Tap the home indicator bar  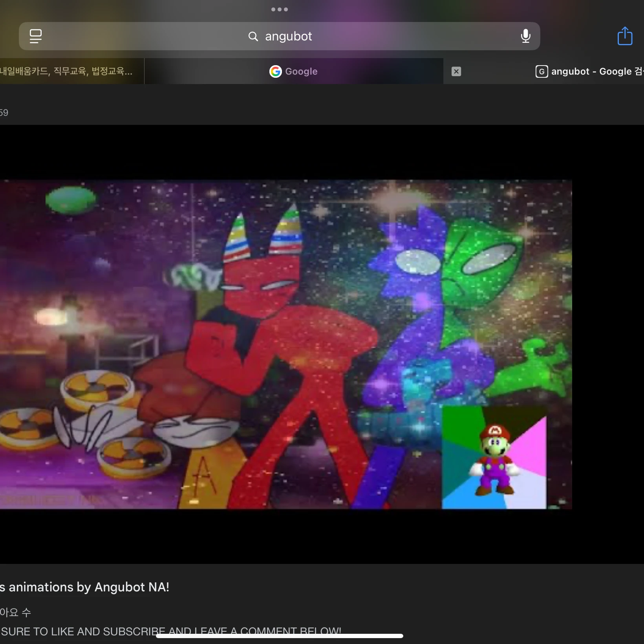280,636
